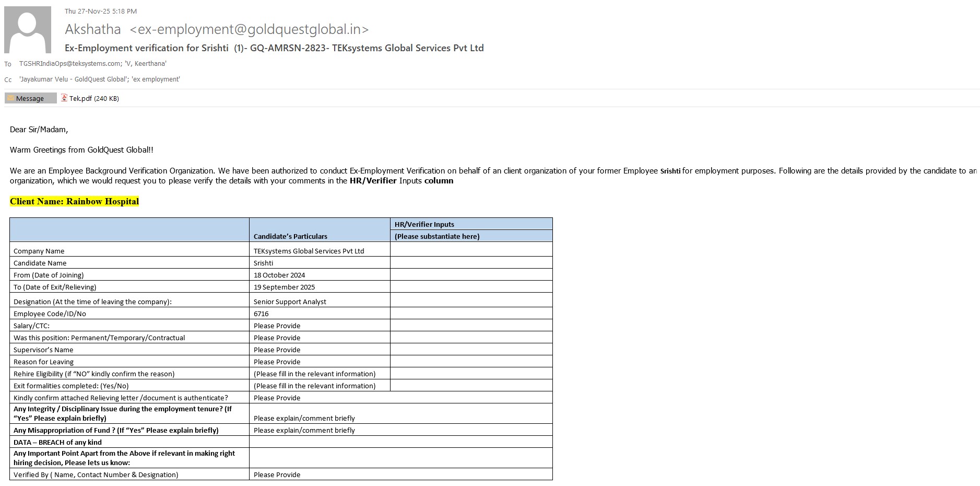
Task: Click 'Employee Code/ID/No' row label
Action: coord(50,314)
